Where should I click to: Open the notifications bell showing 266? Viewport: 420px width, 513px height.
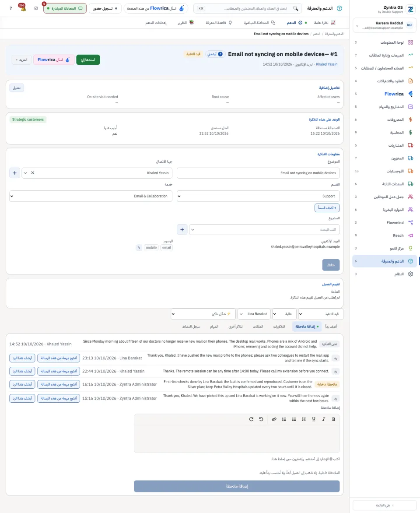[23, 8]
